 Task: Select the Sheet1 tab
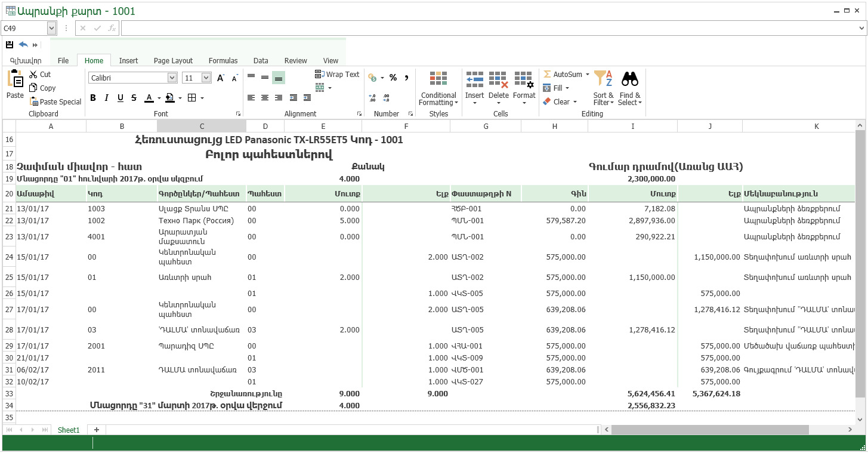(69, 430)
